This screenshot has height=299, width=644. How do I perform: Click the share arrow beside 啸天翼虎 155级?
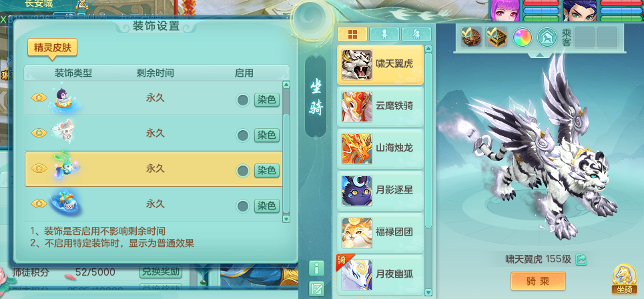(x=581, y=259)
